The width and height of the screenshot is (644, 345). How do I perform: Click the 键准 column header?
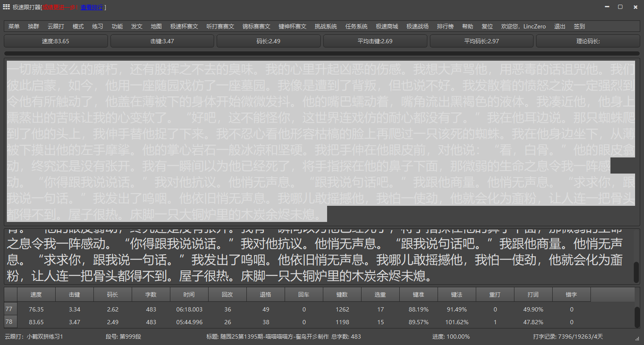[418, 295]
